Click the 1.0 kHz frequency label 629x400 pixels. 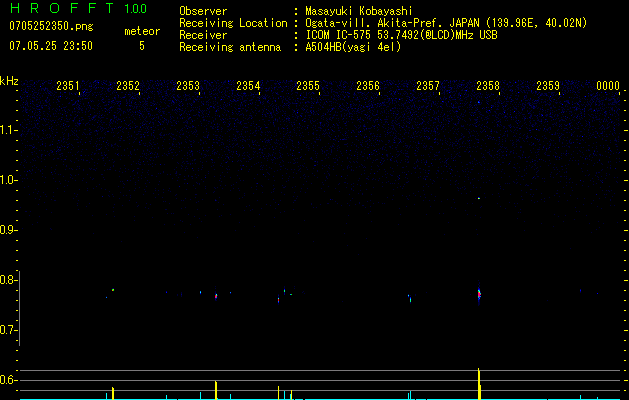(8, 180)
